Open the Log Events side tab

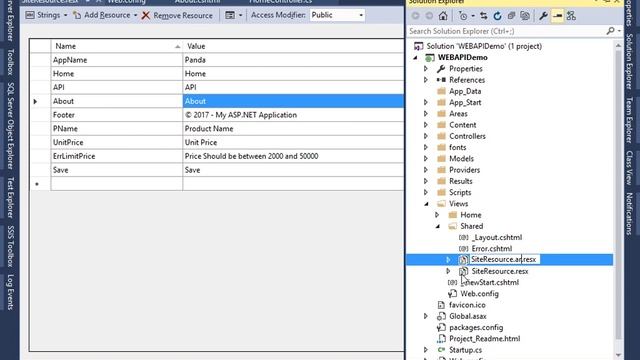pyautogui.click(x=11, y=292)
